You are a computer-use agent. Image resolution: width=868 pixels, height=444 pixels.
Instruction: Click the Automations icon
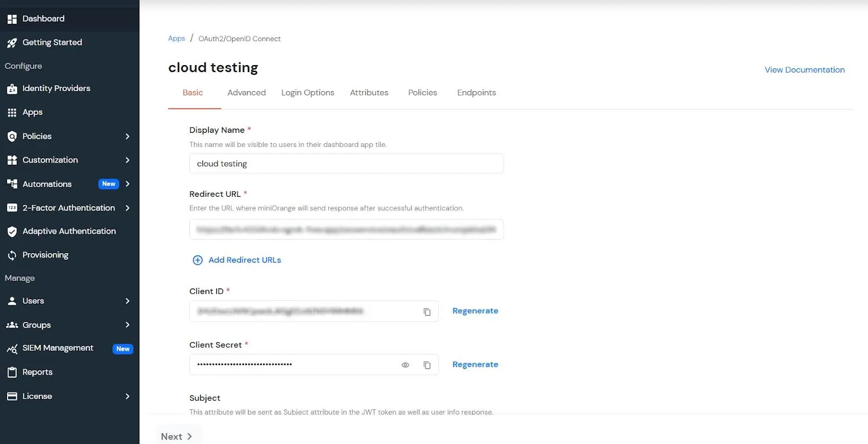pos(12,184)
